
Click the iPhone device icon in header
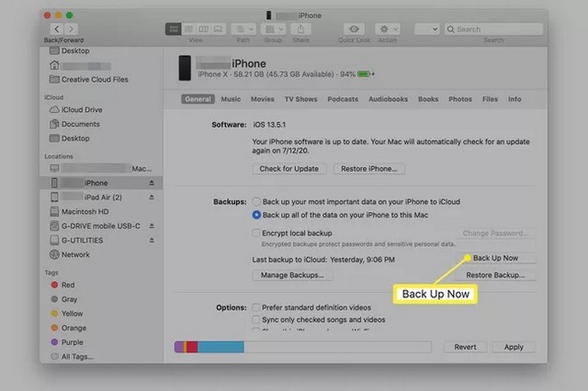185,68
